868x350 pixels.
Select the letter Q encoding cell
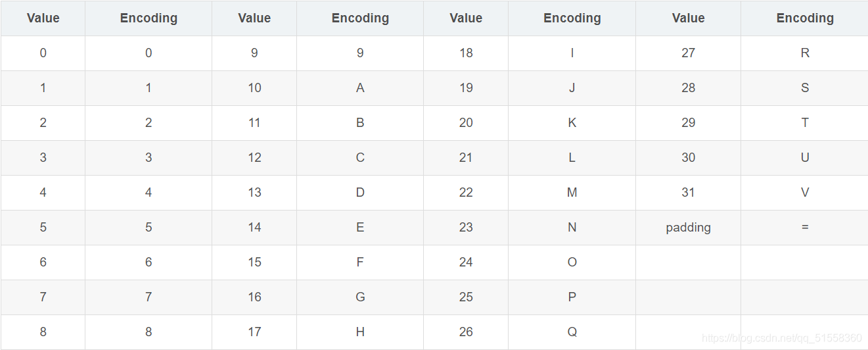(x=572, y=332)
